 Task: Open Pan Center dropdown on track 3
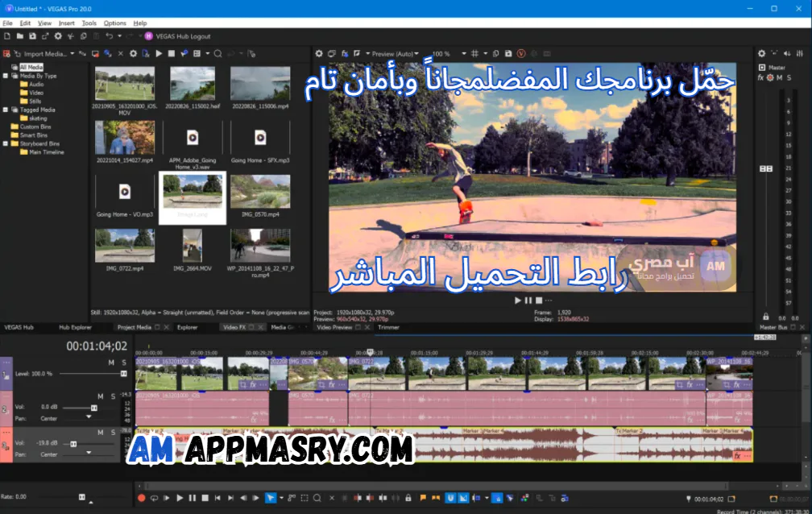(89, 452)
